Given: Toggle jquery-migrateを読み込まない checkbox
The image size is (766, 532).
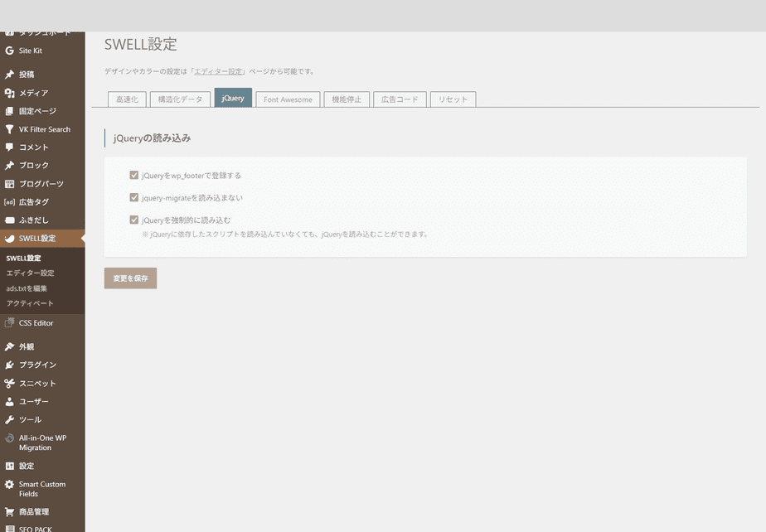Looking at the screenshot, I should click(x=133, y=197).
